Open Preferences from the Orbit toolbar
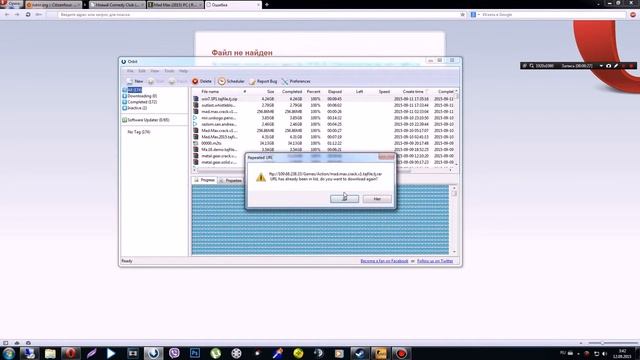 (x=296, y=81)
